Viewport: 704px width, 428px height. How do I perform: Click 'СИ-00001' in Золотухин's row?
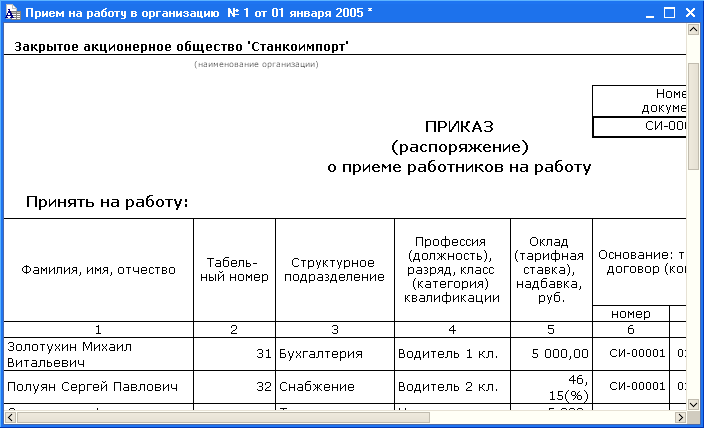pyautogui.click(x=631, y=354)
